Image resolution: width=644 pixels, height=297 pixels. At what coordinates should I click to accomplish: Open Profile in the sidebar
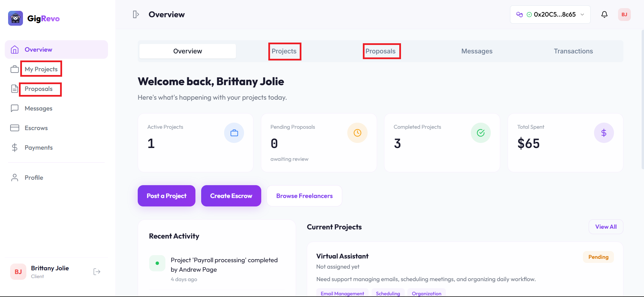(56, 178)
